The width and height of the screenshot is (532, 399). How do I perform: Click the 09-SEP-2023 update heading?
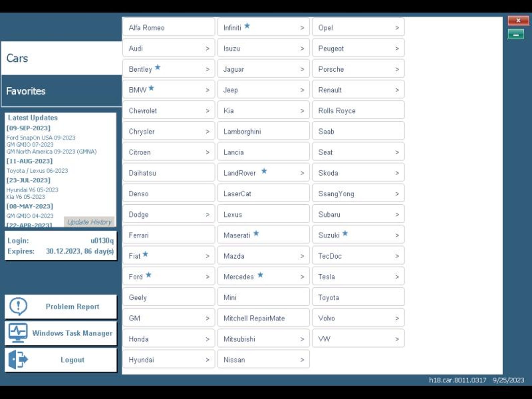tap(28, 128)
